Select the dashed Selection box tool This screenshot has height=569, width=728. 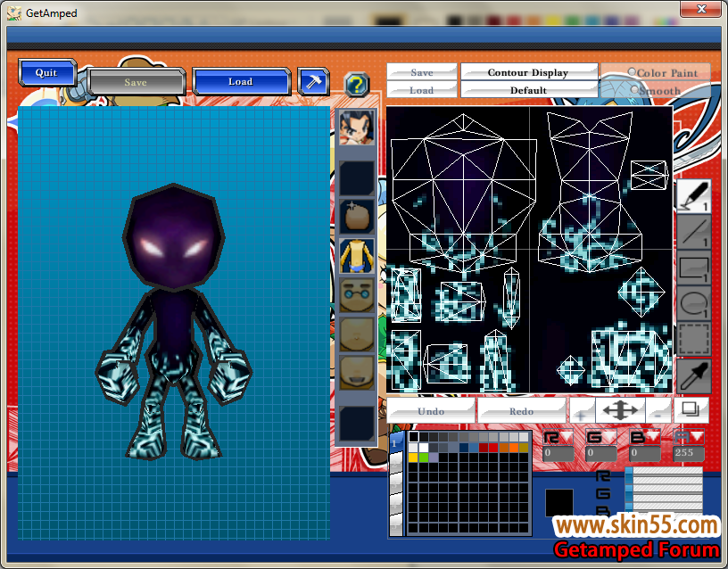(693, 339)
